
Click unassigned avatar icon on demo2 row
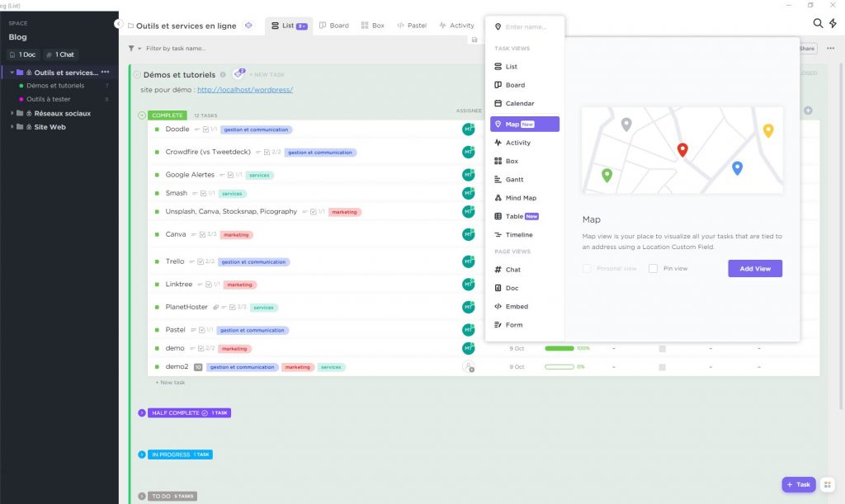[x=469, y=367]
